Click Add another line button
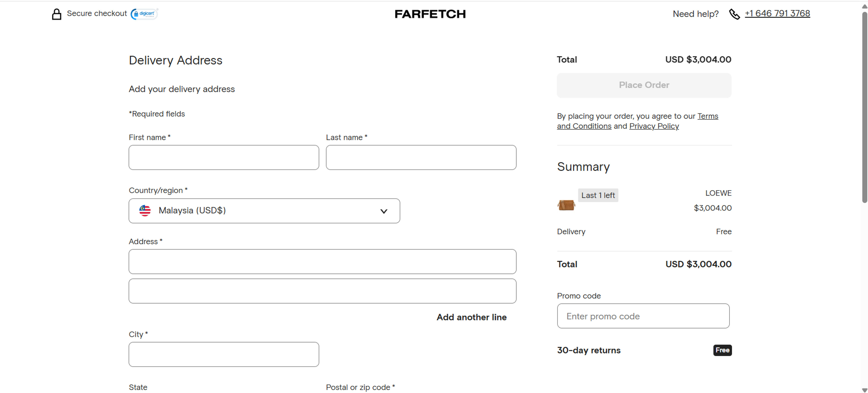Screen dimensions: 868x393 [x=471, y=317]
